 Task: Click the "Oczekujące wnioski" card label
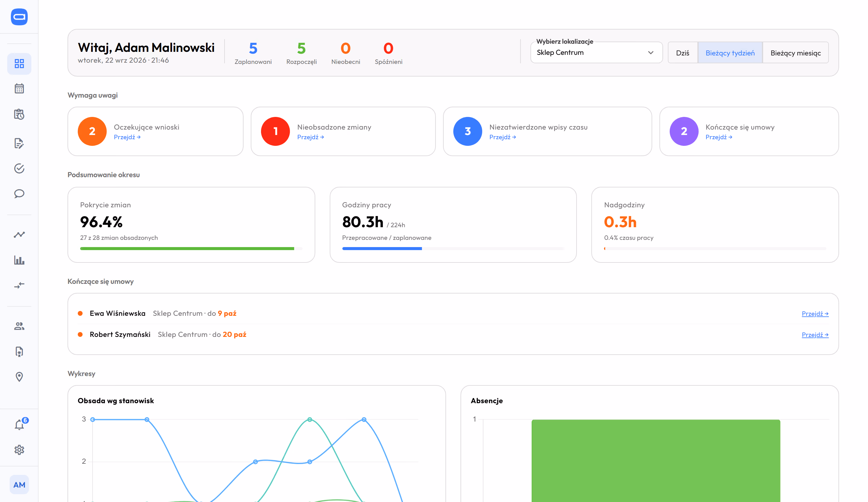click(147, 127)
